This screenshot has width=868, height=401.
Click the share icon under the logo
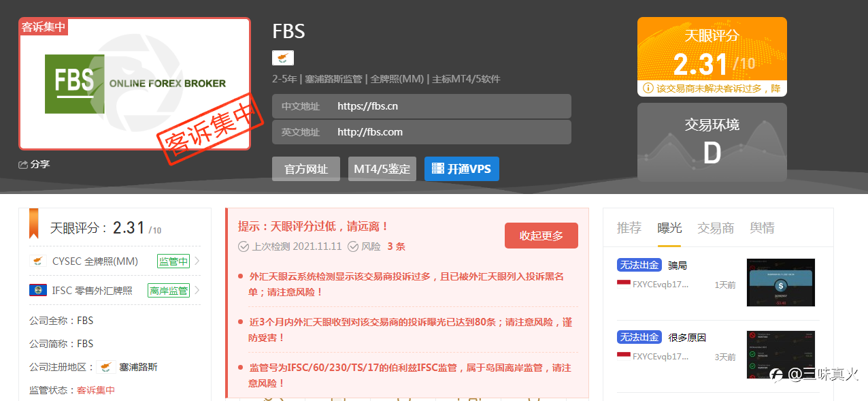click(x=23, y=165)
